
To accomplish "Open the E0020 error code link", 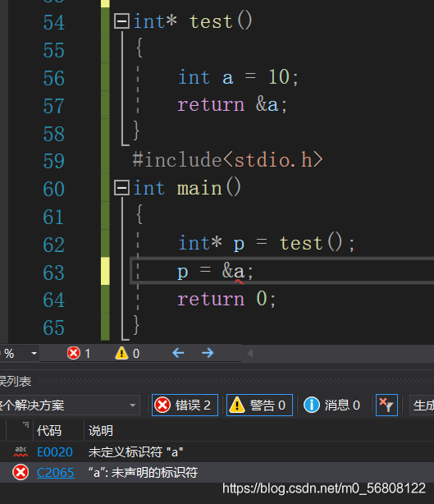I will [55, 452].
